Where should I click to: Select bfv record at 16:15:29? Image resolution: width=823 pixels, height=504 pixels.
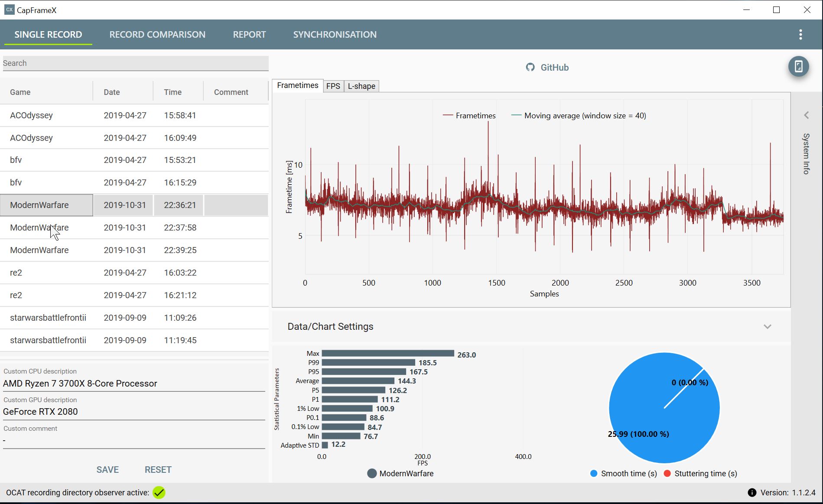tap(134, 182)
